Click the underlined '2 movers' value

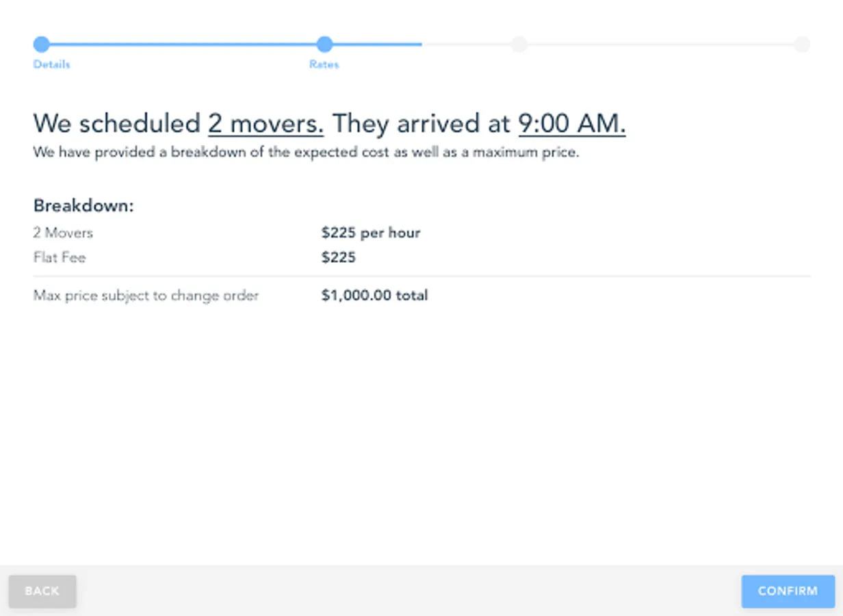[x=266, y=124]
